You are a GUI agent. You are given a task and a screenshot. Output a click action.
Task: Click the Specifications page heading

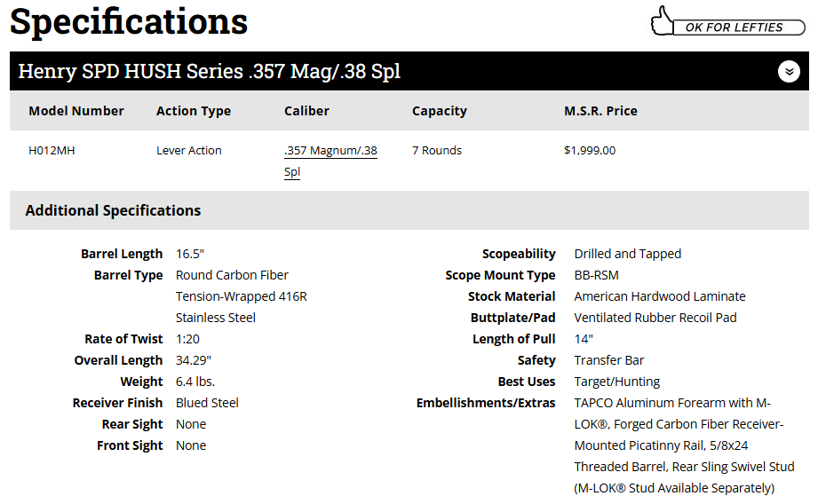pyautogui.click(x=129, y=22)
